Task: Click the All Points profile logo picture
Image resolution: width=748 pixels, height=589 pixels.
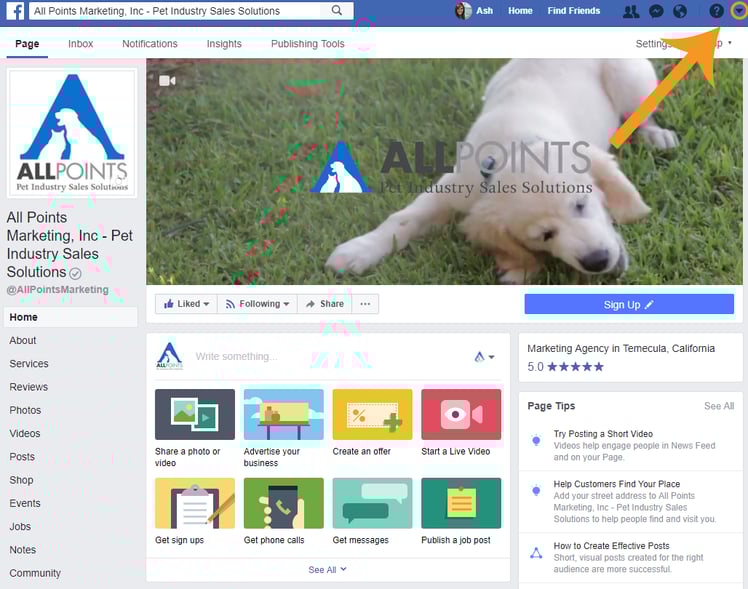Action: [72, 132]
